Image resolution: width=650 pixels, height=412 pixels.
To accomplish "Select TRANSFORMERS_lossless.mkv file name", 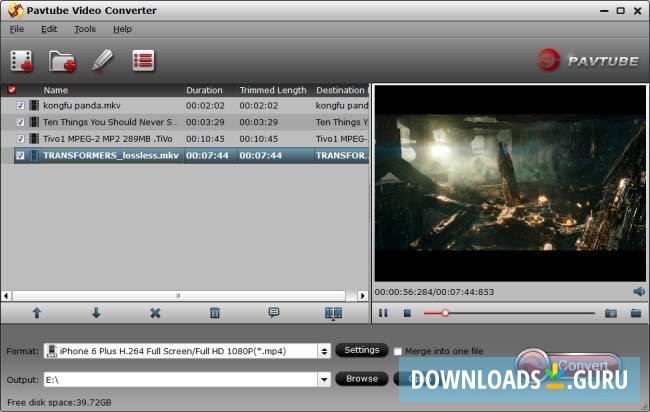I will pyautogui.click(x=111, y=155).
